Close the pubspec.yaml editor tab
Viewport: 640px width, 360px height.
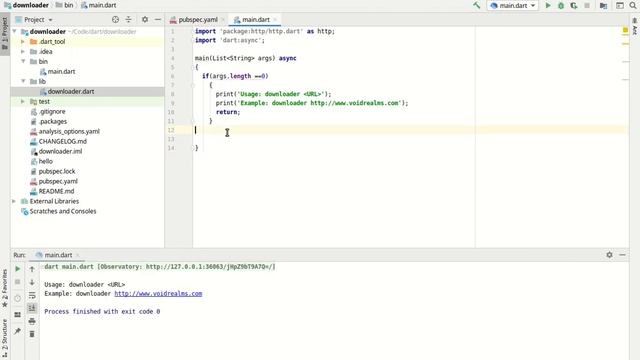[223, 20]
